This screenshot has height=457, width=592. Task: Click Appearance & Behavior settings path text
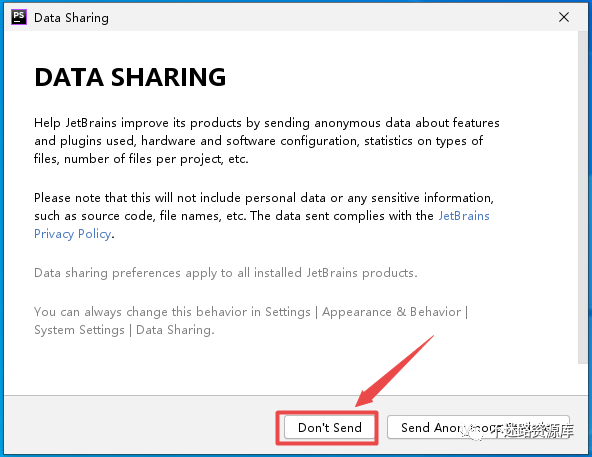pyautogui.click(x=391, y=312)
